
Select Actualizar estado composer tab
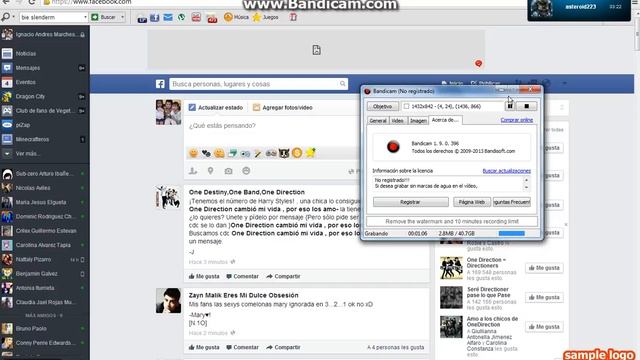[x=216, y=107]
